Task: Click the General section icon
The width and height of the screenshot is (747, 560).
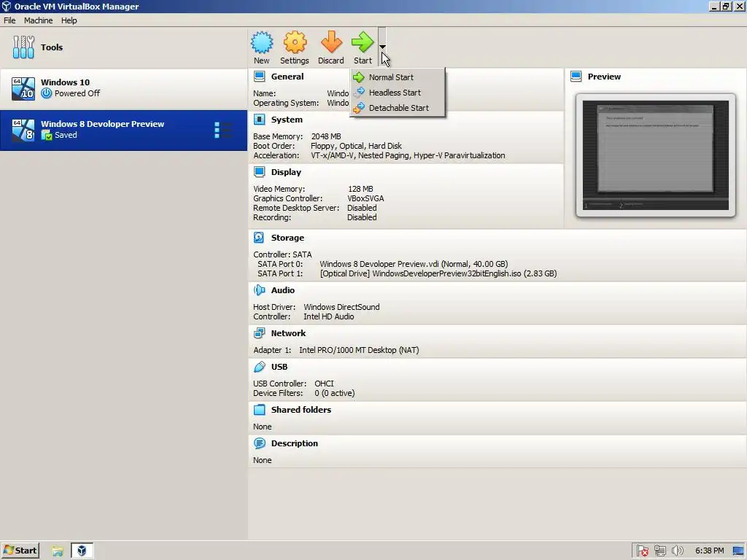Action: tap(259, 76)
